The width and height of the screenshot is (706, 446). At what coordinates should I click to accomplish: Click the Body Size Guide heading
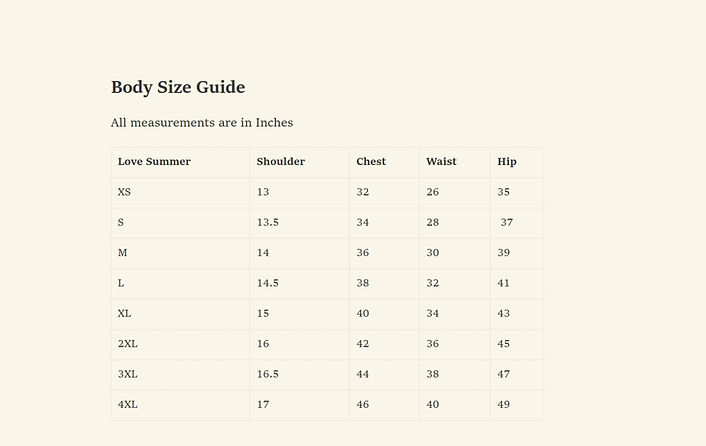pos(178,87)
